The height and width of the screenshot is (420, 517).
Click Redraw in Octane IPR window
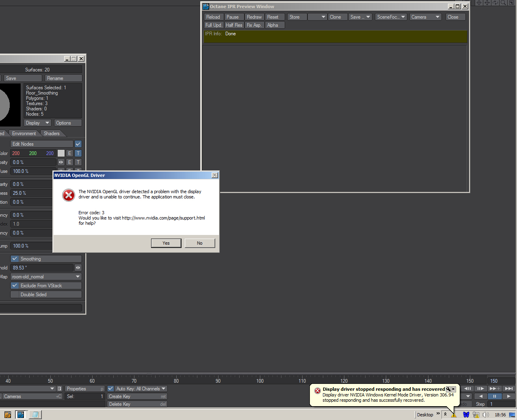click(x=255, y=17)
